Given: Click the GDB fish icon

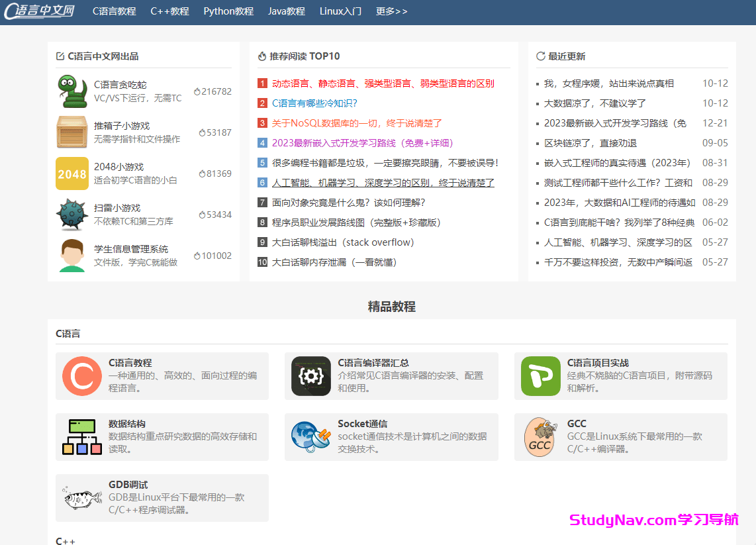Looking at the screenshot, I should 82,498.
